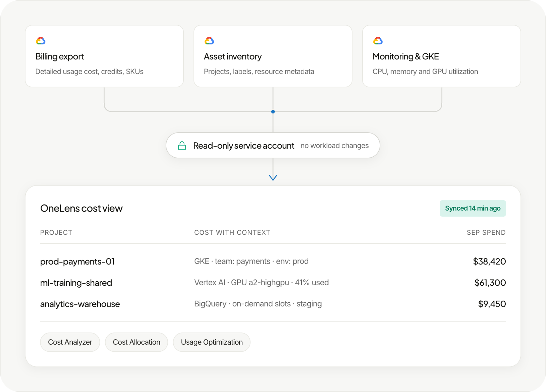This screenshot has width=546, height=392.
Task: Click the Synced 14 min ago badge
Action: coord(473,208)
